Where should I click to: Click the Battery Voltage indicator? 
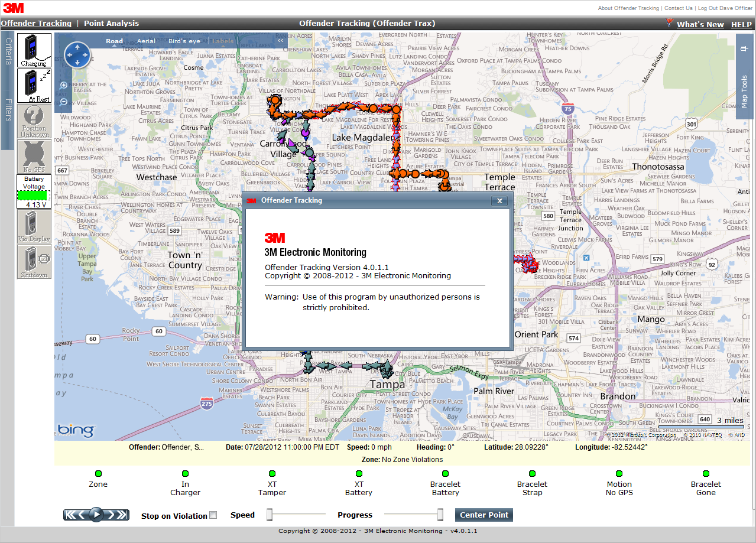[34, 191]
